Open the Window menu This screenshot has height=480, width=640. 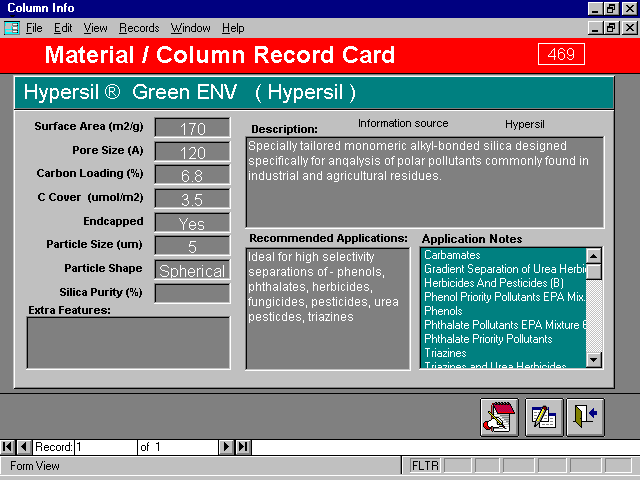tap(190, 28)
